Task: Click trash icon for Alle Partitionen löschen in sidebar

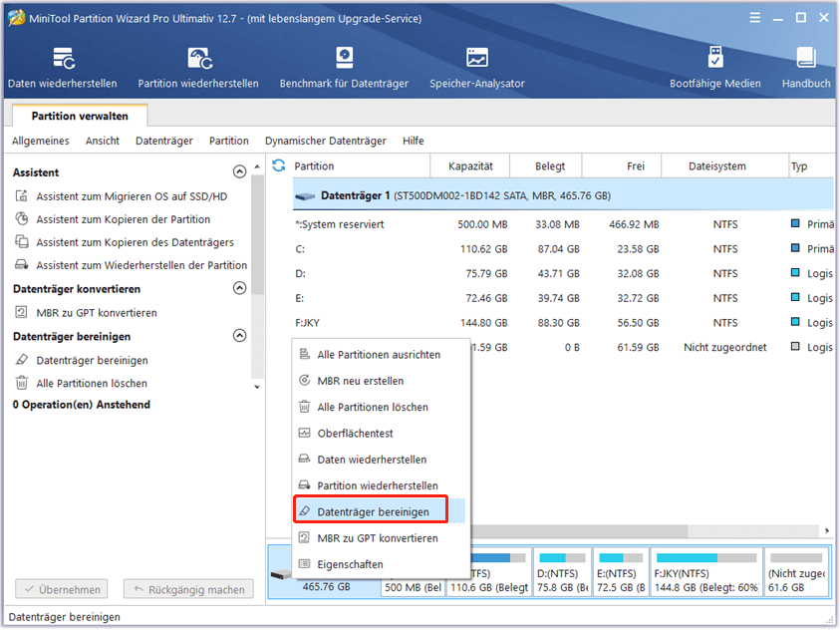Action: point(22,383)
